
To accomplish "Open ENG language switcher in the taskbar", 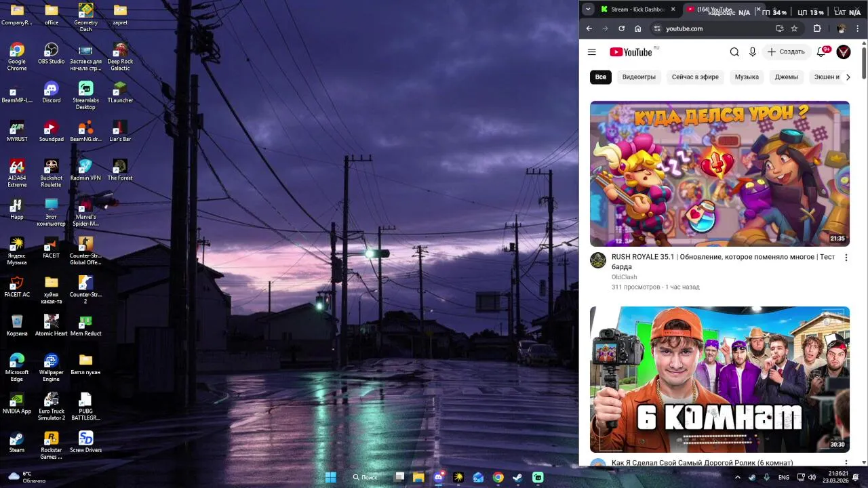I will tap(783, 477).
